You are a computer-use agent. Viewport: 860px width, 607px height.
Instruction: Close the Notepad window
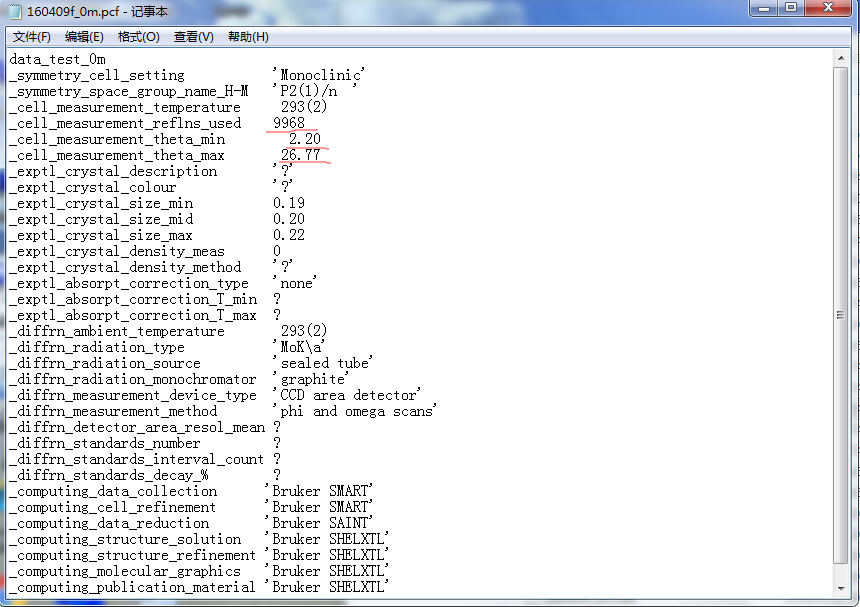(829, 8)
